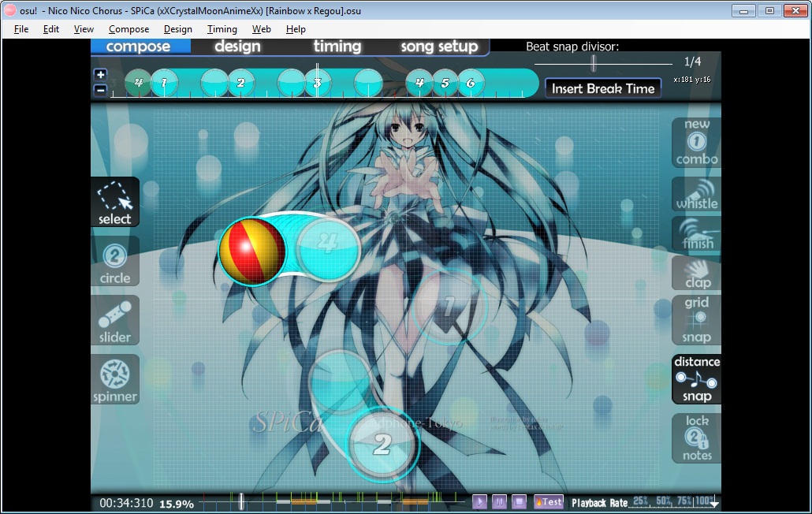Open the song setup tab
The image size is (812, 514).
[439, 46]
